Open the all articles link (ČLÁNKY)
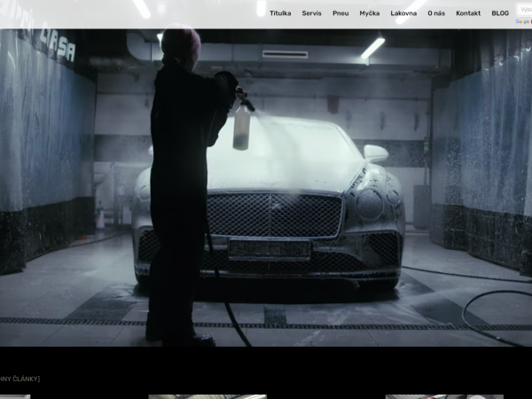The image size is (532, 399). 20,379
